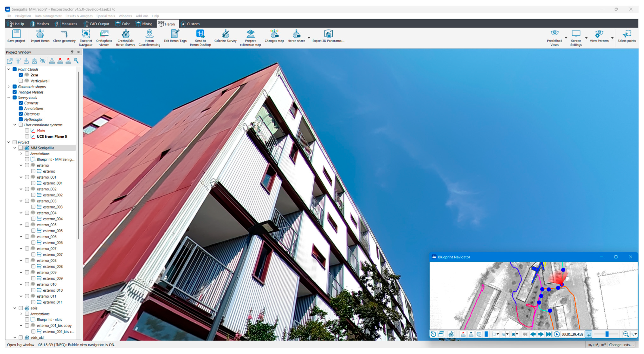The width and height of the screenshot is (644, 354).
Task: Click the Heron Georeferencing icon
Action: (149, 34)
